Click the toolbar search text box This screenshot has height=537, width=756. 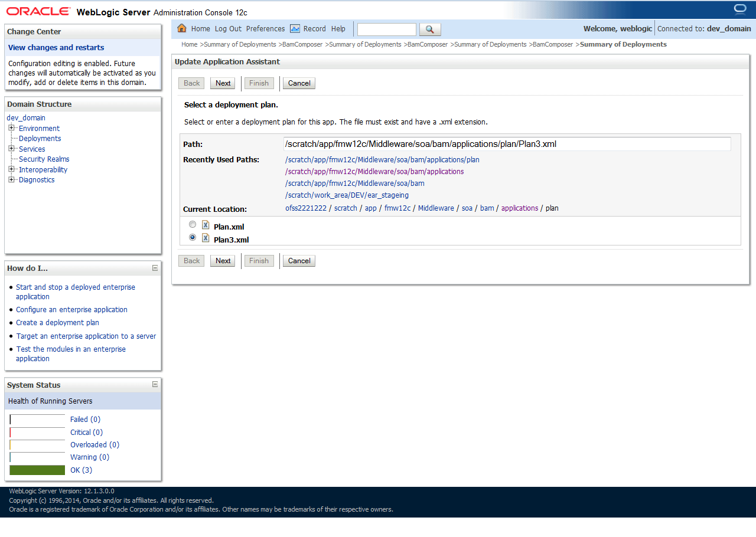tap(387, 30)
